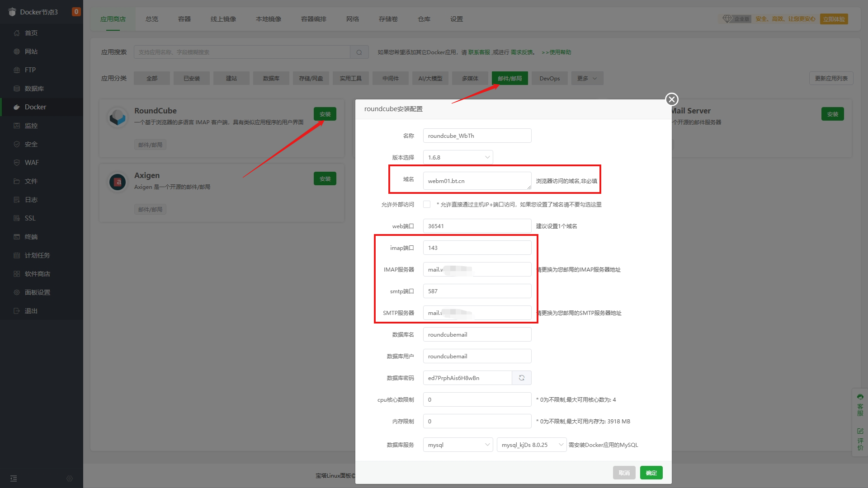Click the 安全 shield icon in sidebar
Image resolution: width=868 pixels, height=488 pixels.
[x=17, y=144]
